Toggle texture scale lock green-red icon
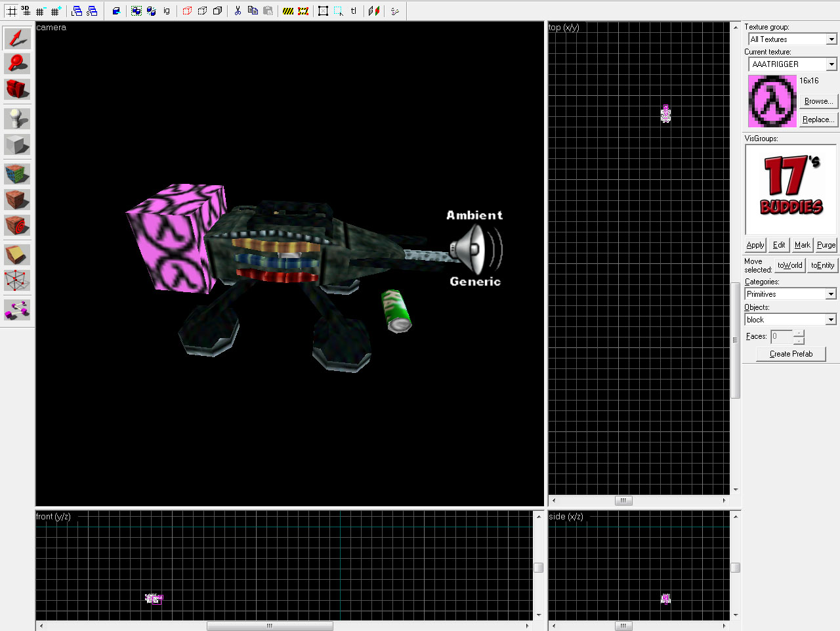The image size is (840, 631). [x=373, y=11]
